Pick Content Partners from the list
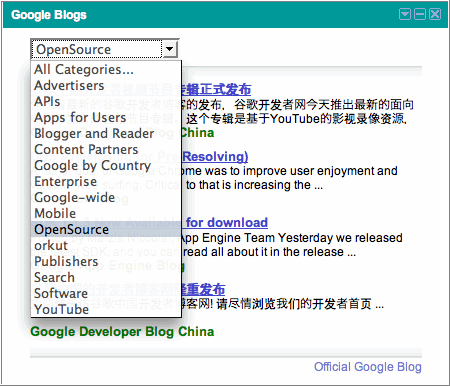Screen dimensions: 450x386 tap(106, 149)
